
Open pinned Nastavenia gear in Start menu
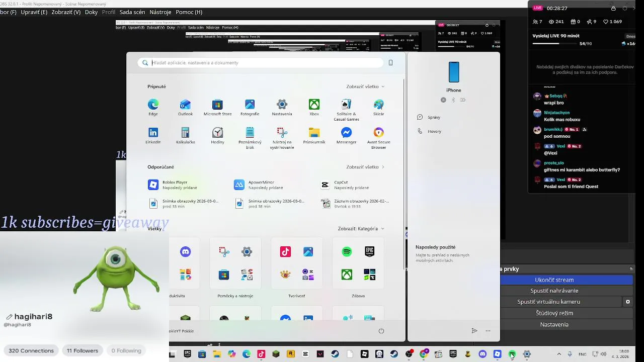282,107
